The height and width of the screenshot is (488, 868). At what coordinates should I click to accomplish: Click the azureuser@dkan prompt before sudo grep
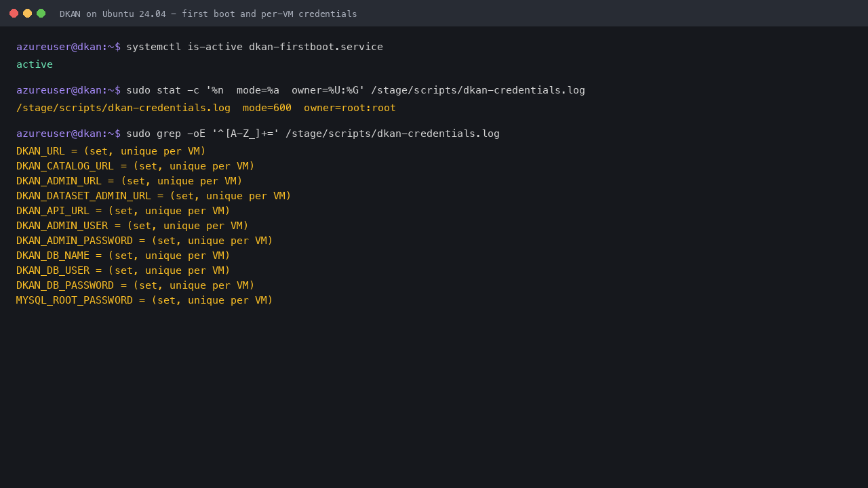click(68, 134)
